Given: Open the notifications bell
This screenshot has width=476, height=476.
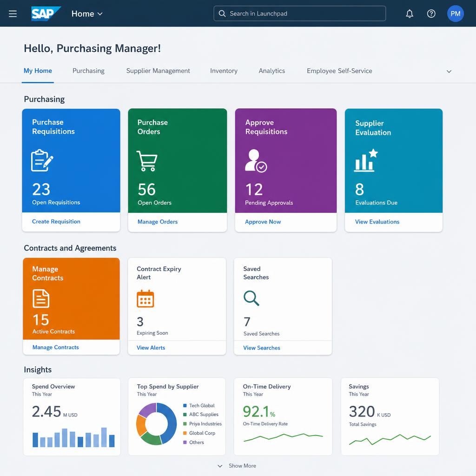Looking at the screenshot, I should point(410,13).
